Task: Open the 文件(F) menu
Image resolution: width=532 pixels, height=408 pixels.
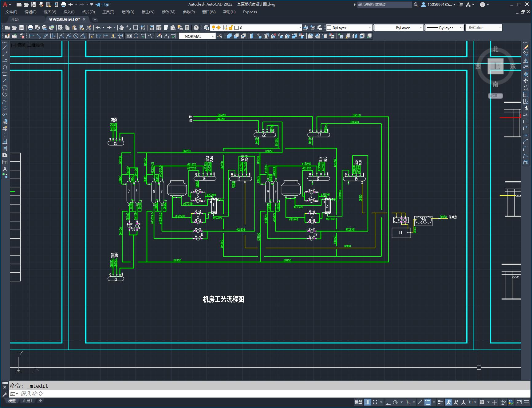Action: pos(11,12)
